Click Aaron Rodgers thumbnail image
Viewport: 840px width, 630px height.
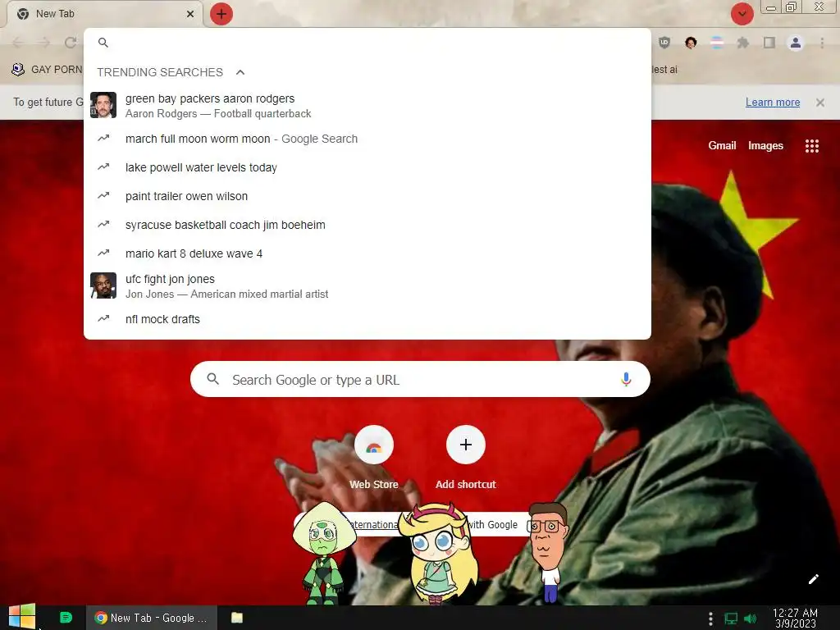click(x=103, y=105)
